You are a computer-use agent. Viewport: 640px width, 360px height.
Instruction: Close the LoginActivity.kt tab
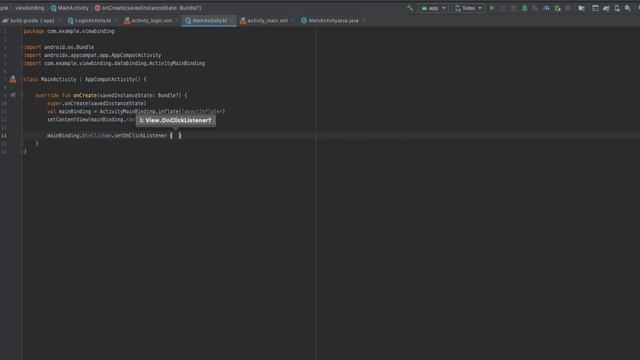116,20
